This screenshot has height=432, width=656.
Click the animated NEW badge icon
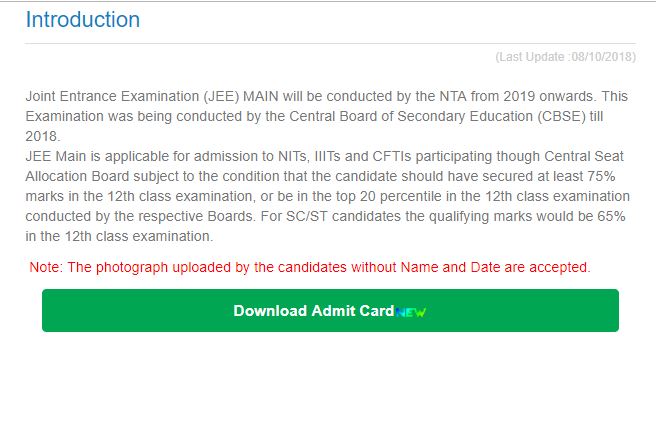410,312
